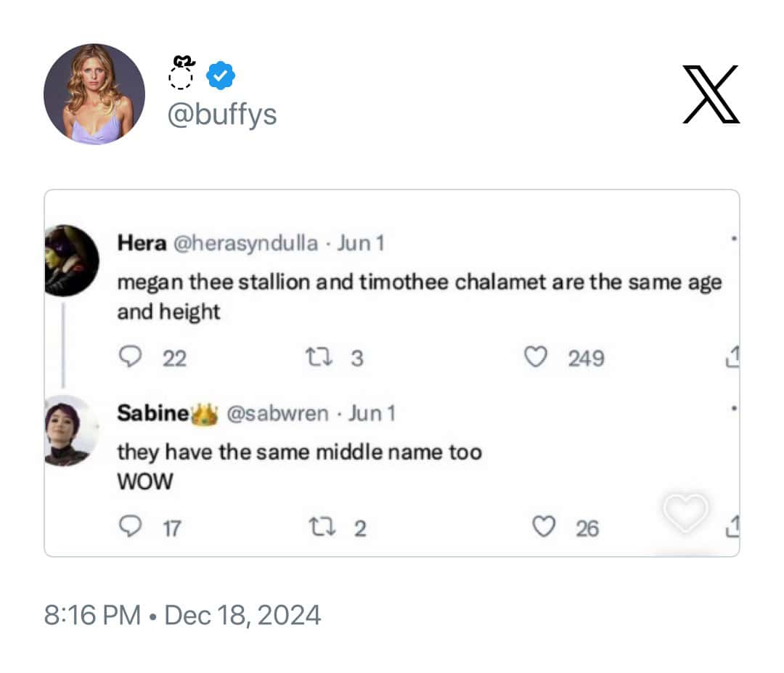
Task: Like Hera's tweet with 249 likes
Action: coord(536,357)
